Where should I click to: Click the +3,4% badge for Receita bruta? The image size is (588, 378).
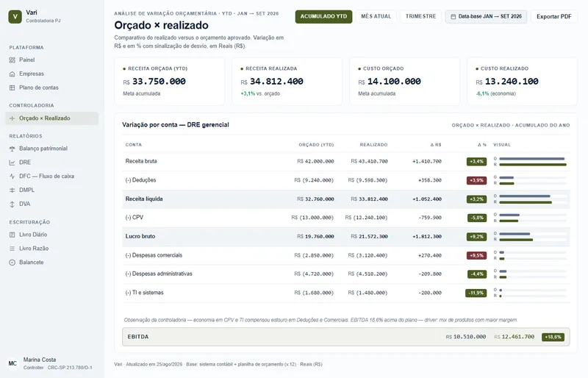click(476, 161)
